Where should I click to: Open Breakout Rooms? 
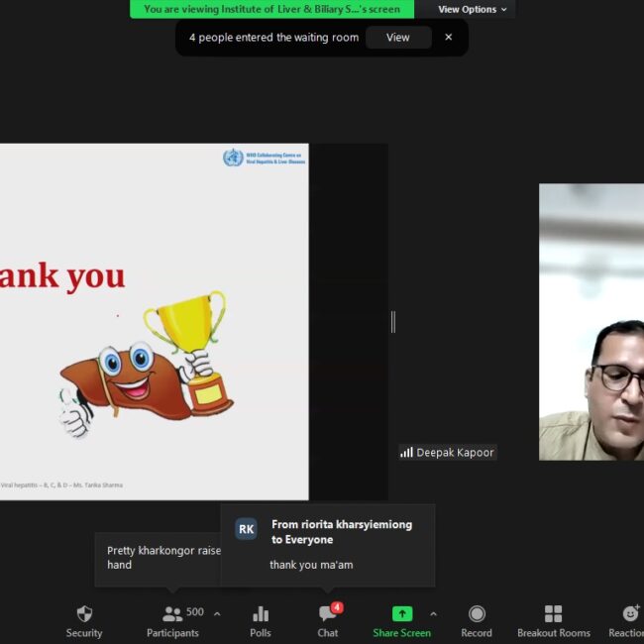553,614
